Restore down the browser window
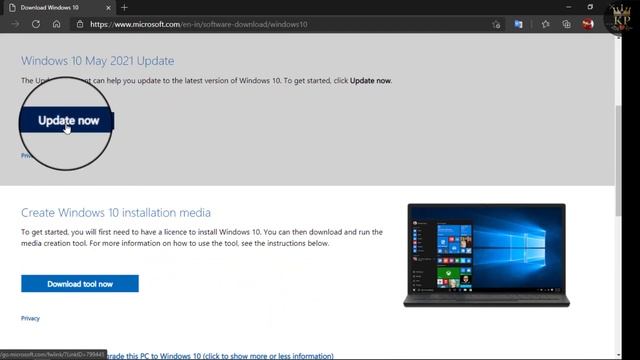 pyautogui.click(x=590, y=7)
